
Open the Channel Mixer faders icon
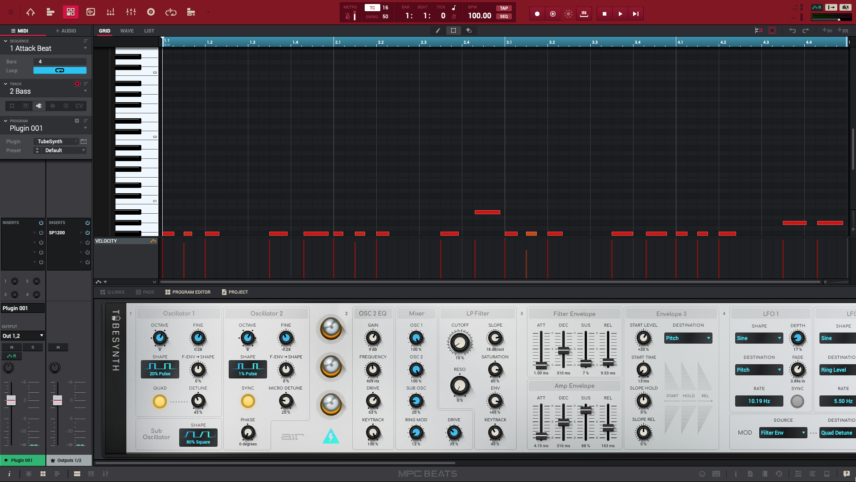131,12
